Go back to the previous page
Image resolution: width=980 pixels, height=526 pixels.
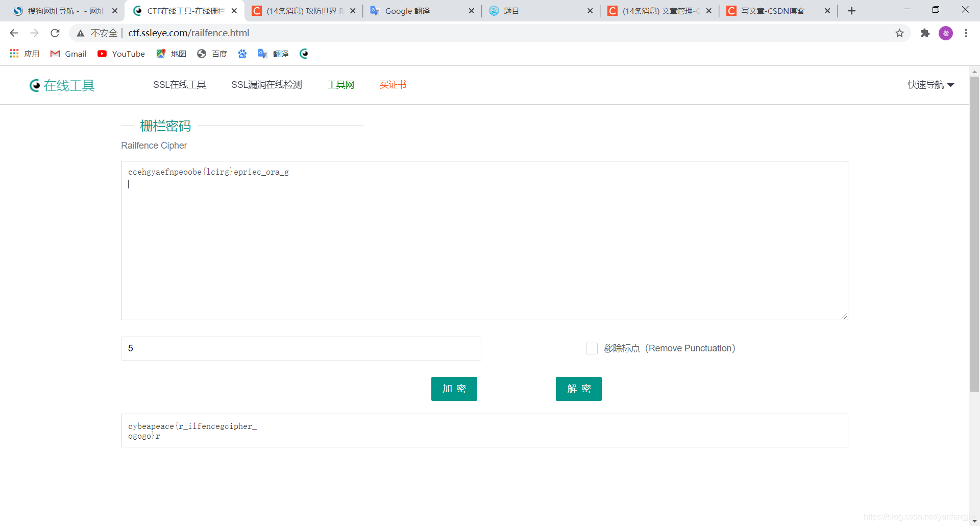coord(14,33)
